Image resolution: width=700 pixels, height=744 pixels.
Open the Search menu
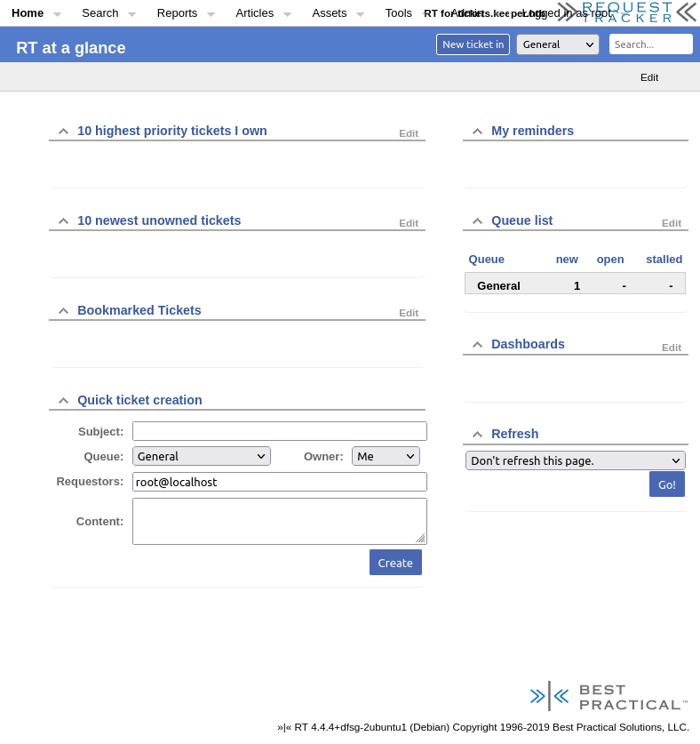pos(100,13)
